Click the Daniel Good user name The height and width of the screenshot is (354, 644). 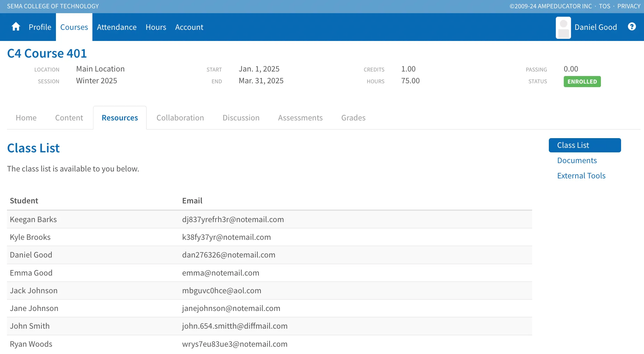click(x=596, y=27)
